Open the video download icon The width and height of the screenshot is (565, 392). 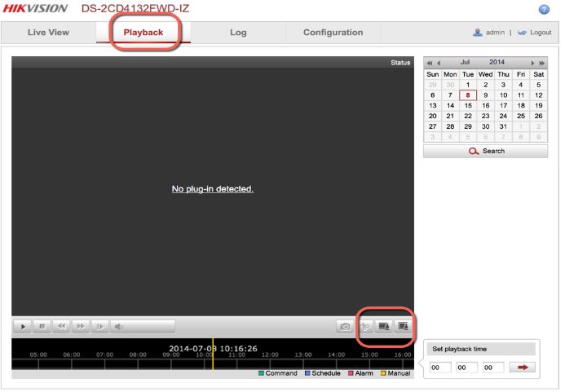pos(384,327)
